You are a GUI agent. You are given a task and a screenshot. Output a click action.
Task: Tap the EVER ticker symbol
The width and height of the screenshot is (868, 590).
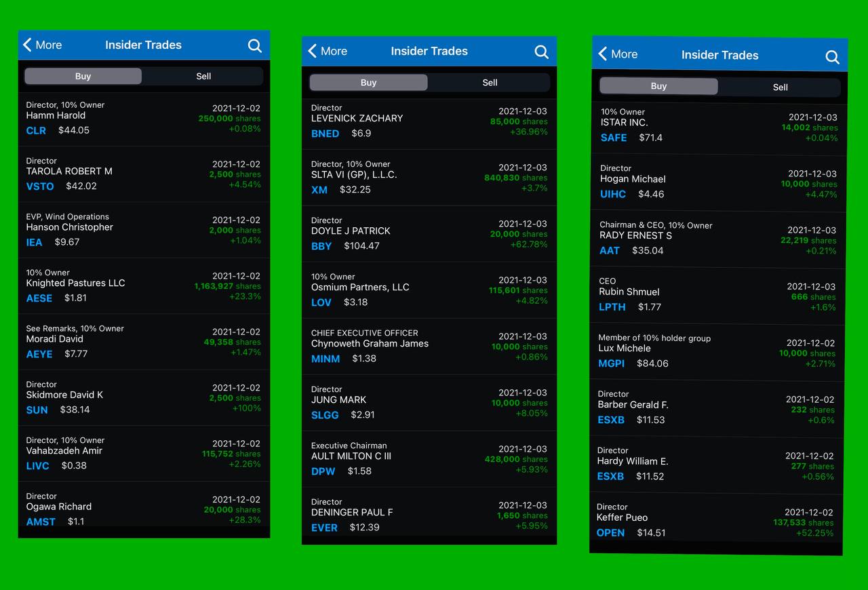(324, 528)
